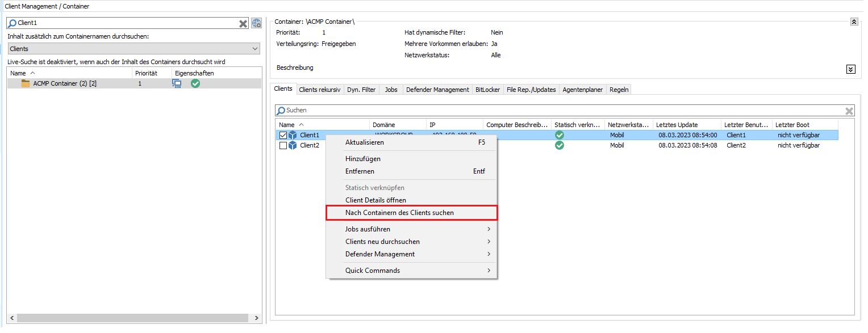Click Client1's Statisch verknüpft status toggle
This screenshot has width=868, height=333.
pyautogui.click(x=560, y=135)
